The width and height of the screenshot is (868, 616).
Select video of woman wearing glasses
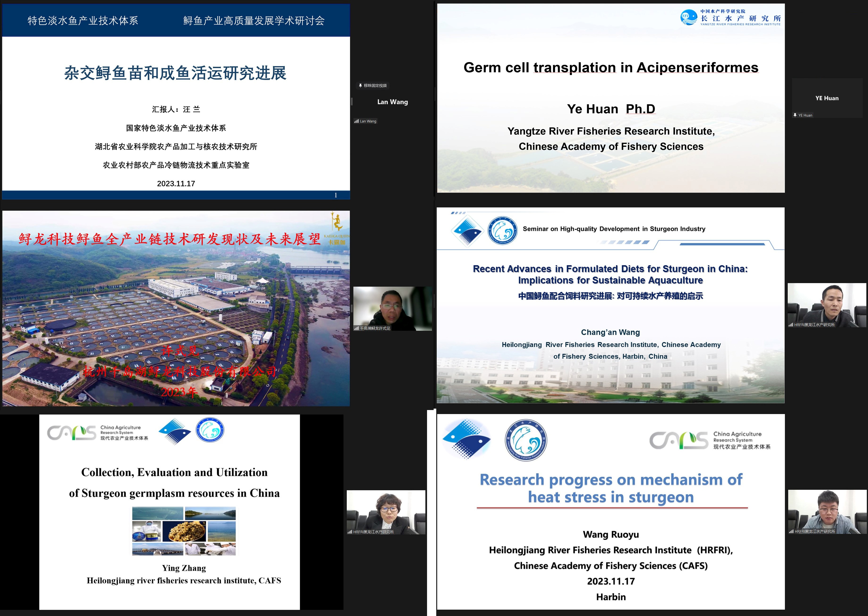(386, 512)
